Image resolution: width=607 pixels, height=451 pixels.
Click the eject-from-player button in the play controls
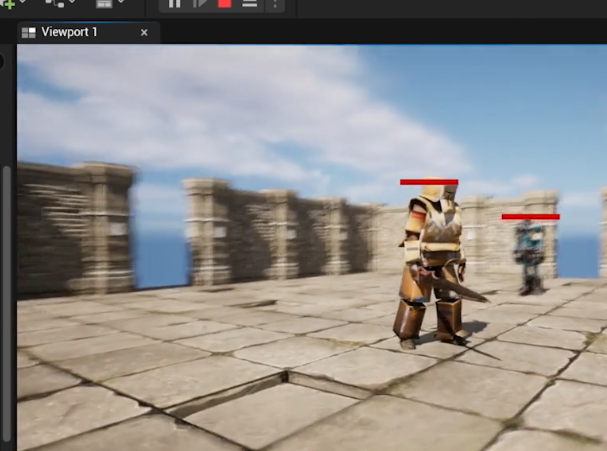(250, 3)
